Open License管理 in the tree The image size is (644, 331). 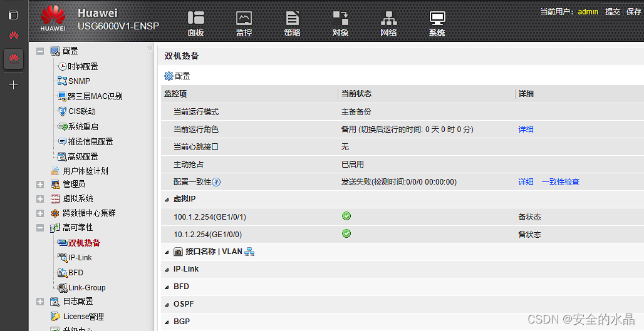83,317
